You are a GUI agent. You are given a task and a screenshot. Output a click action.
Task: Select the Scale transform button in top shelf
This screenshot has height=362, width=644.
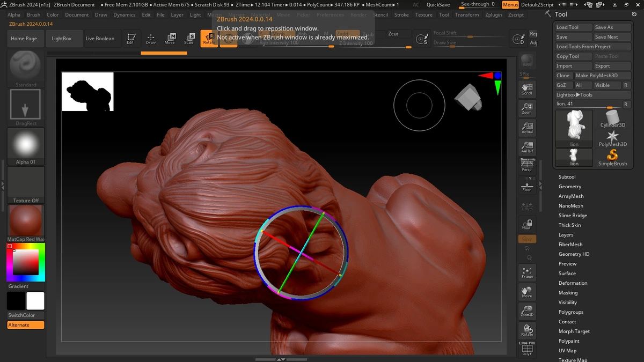[189, 39]
